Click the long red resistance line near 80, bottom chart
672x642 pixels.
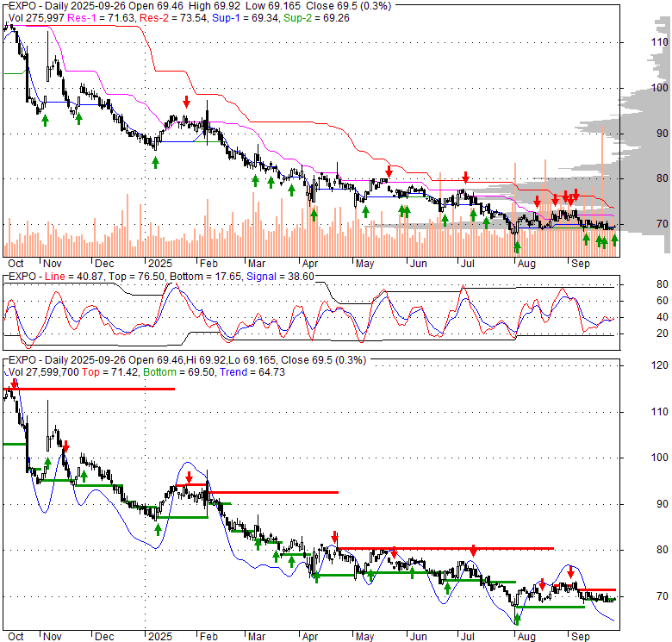tap(445, 549)
